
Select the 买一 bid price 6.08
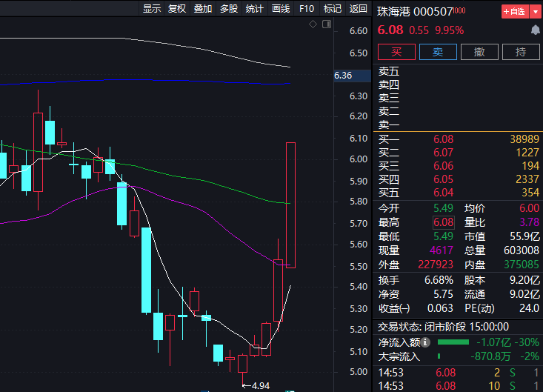point(444,139)
